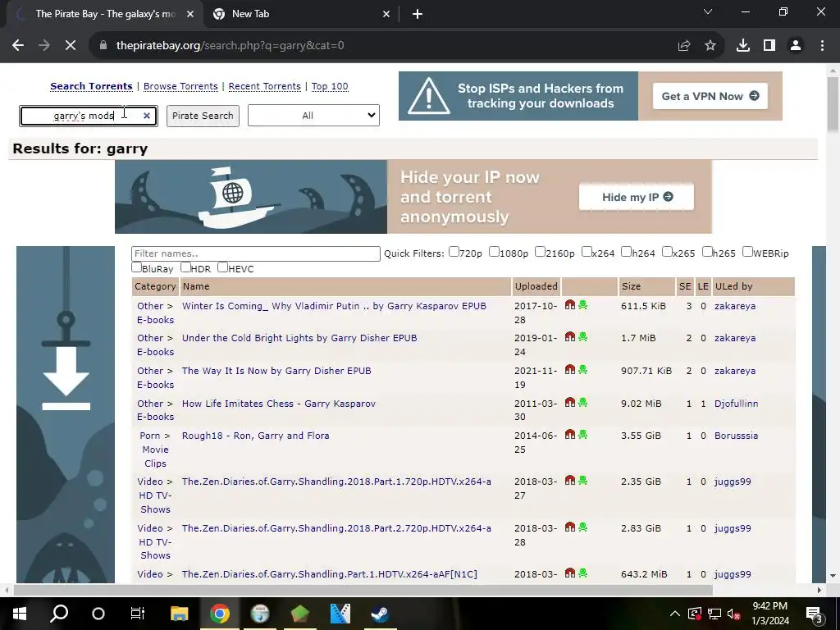Screen dimensions: 840x630
Task: Switch to the New Tab tab
Action: pyautogui.click(x=300, y=14)
